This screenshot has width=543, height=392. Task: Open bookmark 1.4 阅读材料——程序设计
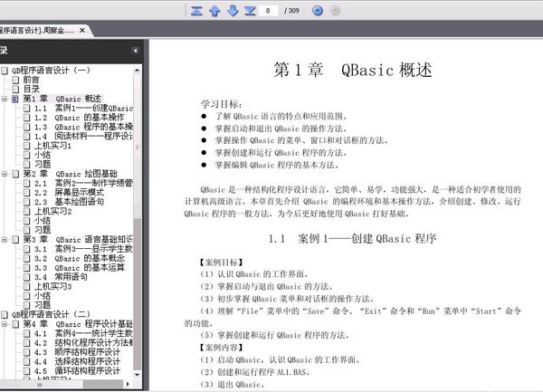coord(83,136)
